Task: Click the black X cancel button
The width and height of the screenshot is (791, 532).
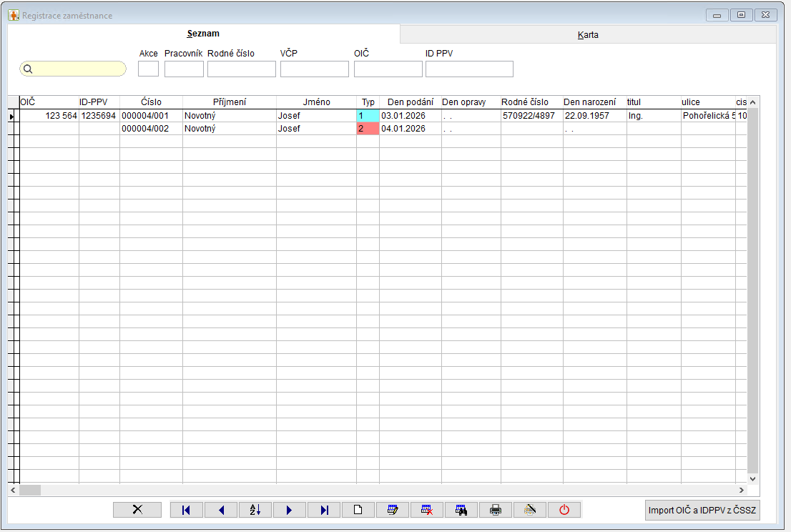Action: 137,510
